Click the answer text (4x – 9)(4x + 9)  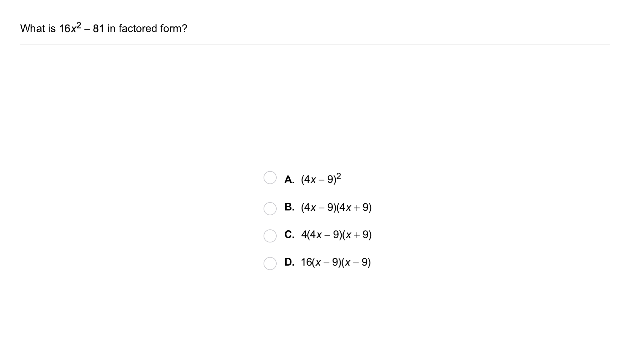336,207
